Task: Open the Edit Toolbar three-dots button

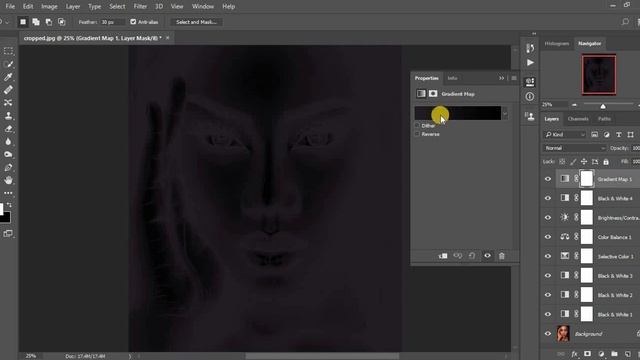Action: [x=8, y=193]
